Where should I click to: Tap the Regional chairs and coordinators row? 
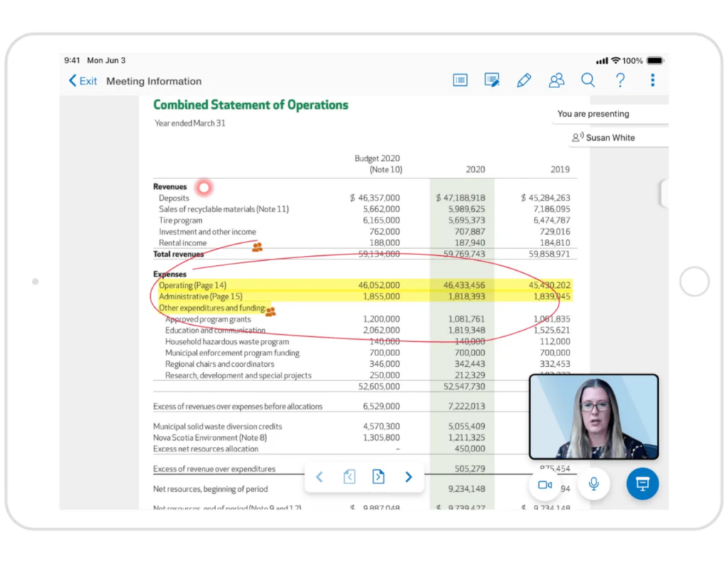point(220,364)
